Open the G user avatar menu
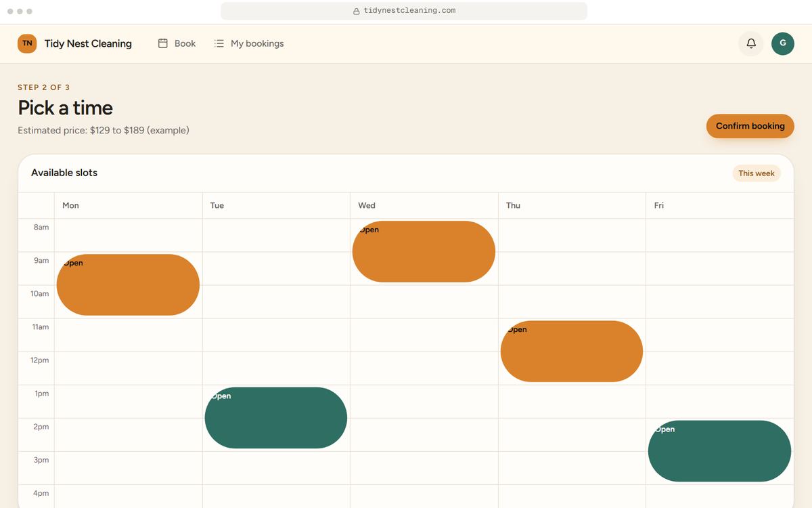 [x=783, y=43]
